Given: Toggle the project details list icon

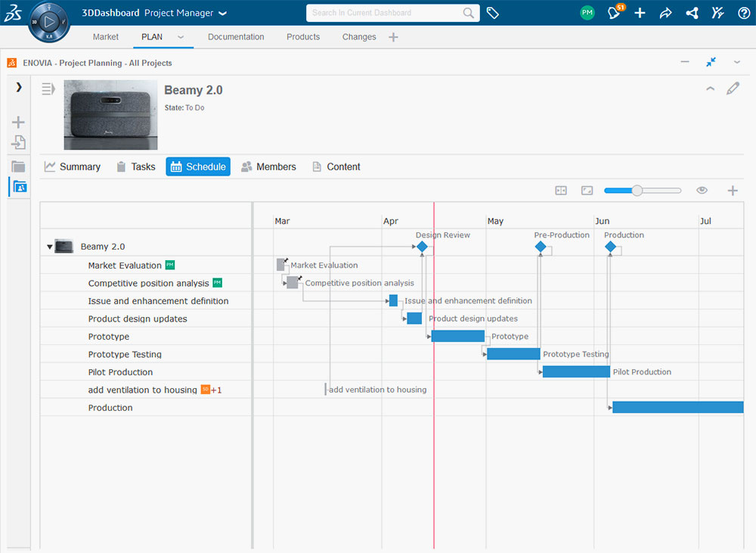Looking at the screenshot, I should [48, 89].
